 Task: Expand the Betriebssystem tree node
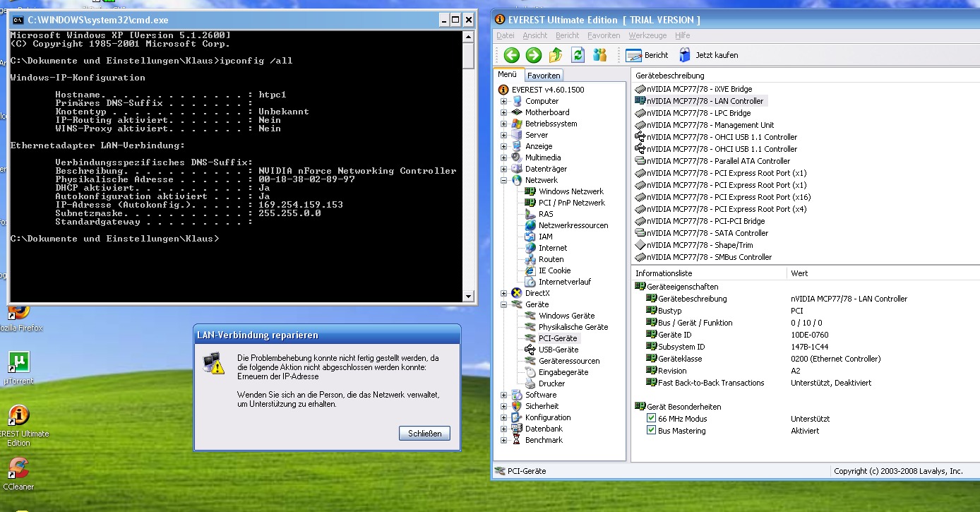pyautogui.click(x=503, y=124)
